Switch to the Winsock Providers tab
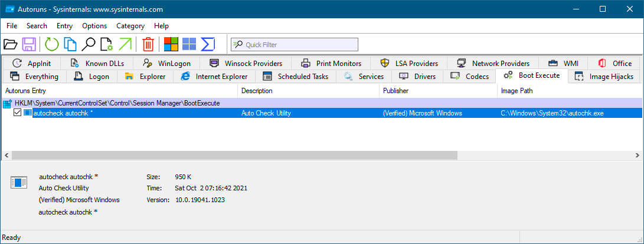The width and height of the screenshot is (644, 244). 246,63
